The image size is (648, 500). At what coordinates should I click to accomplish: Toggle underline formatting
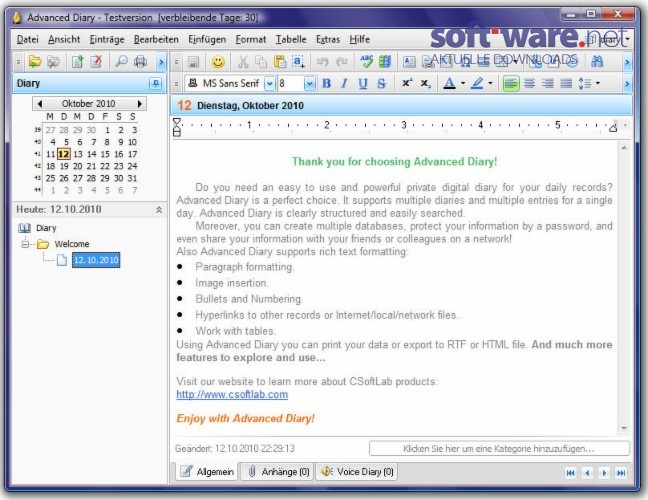(363, 83)
